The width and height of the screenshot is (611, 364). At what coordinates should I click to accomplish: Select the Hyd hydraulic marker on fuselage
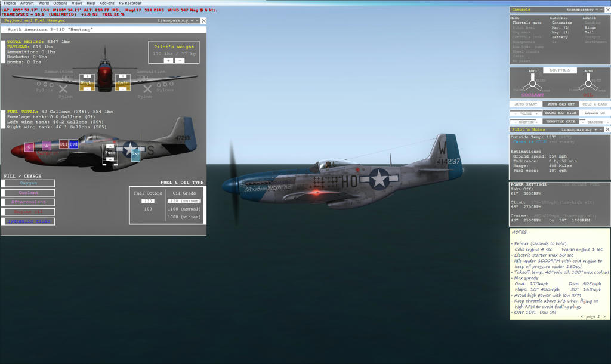(73, 144)
